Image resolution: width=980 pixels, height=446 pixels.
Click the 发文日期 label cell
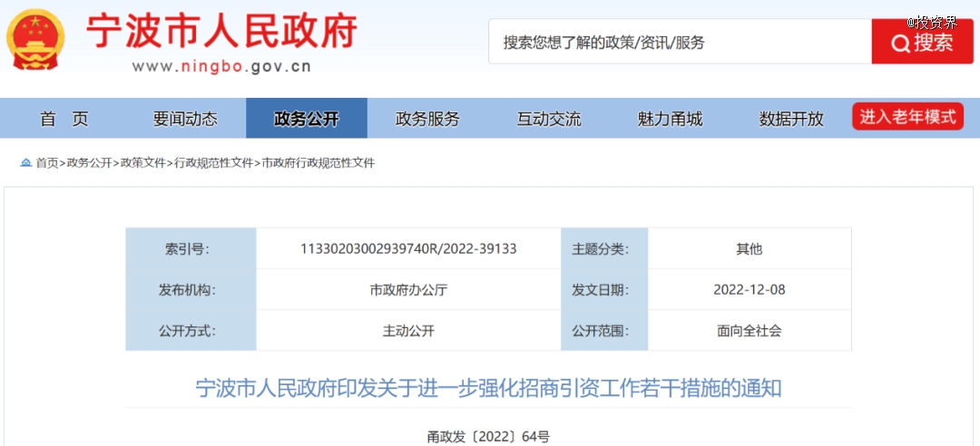click(604, 290)
